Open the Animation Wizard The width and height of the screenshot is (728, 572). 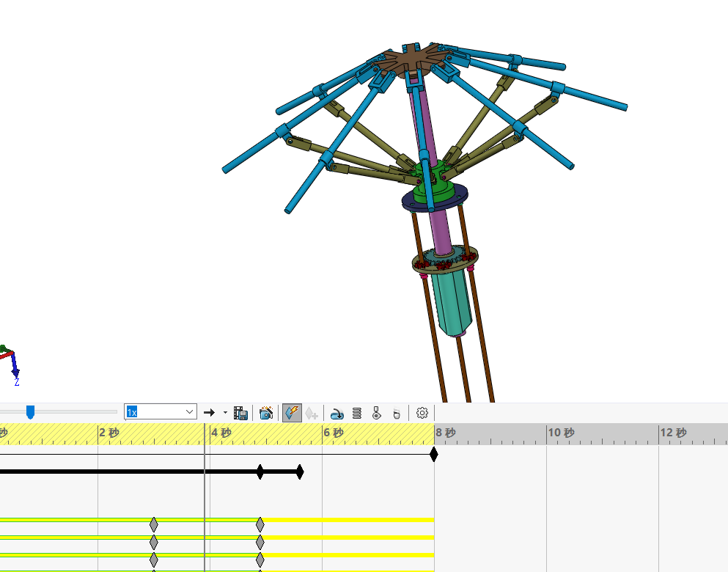click(266, 413)
